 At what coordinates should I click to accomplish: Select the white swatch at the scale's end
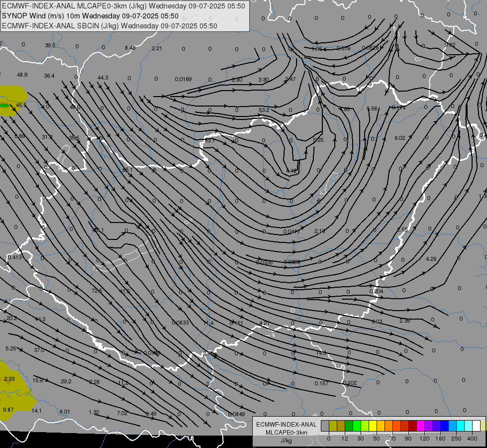(477, 426)
